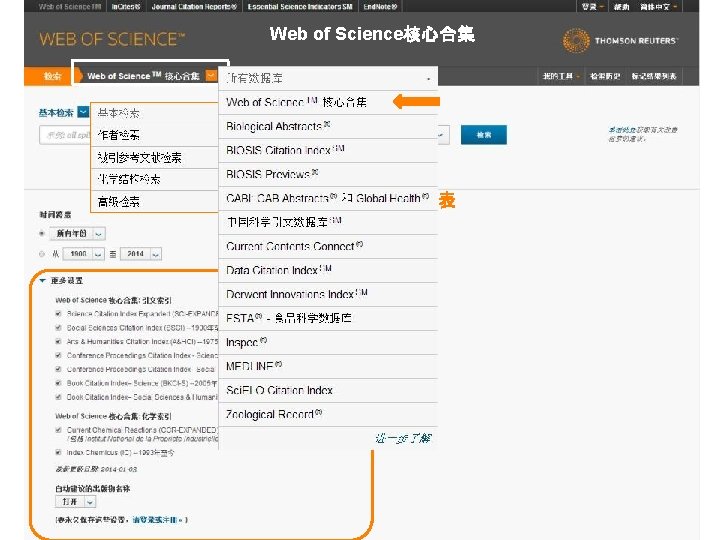
Task: Open the end year 2014 dropdown
Action: (141, 254)
